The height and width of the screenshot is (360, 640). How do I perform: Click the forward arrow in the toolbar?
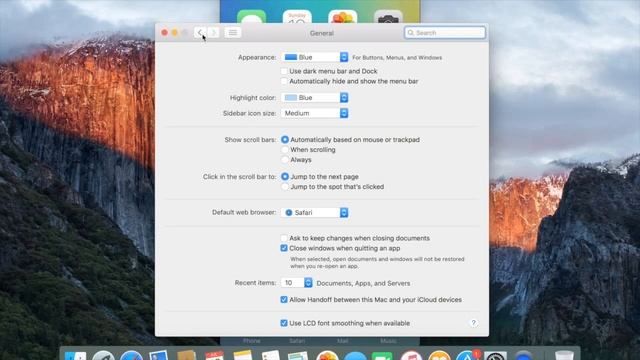coord(213,33)
